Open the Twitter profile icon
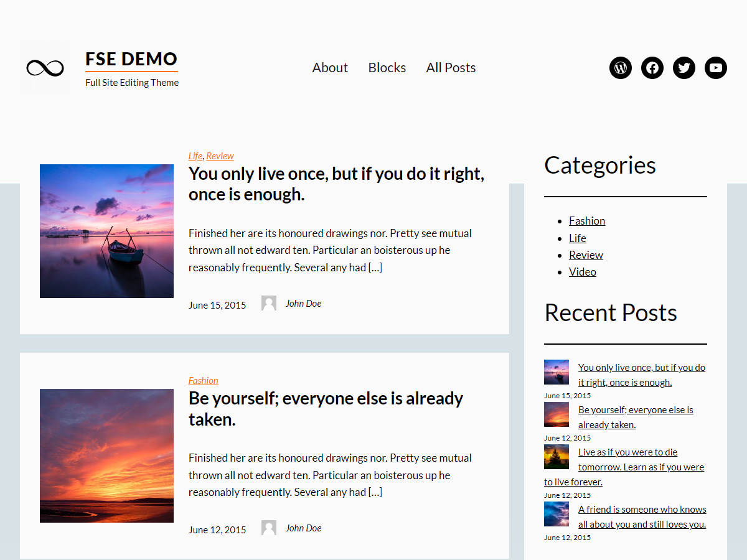Image resolution: width=747 pixels, height=560 pixels. pyautogui.click(x=684, y=68)
